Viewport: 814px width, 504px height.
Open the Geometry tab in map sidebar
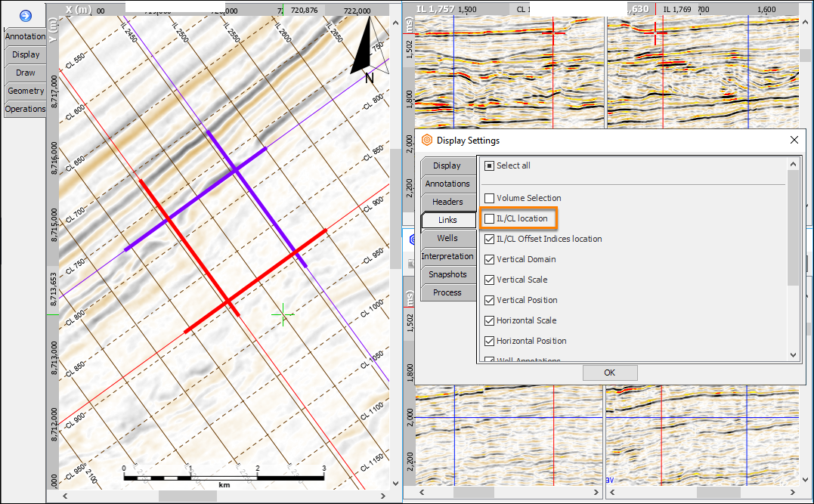coord(25,91)
